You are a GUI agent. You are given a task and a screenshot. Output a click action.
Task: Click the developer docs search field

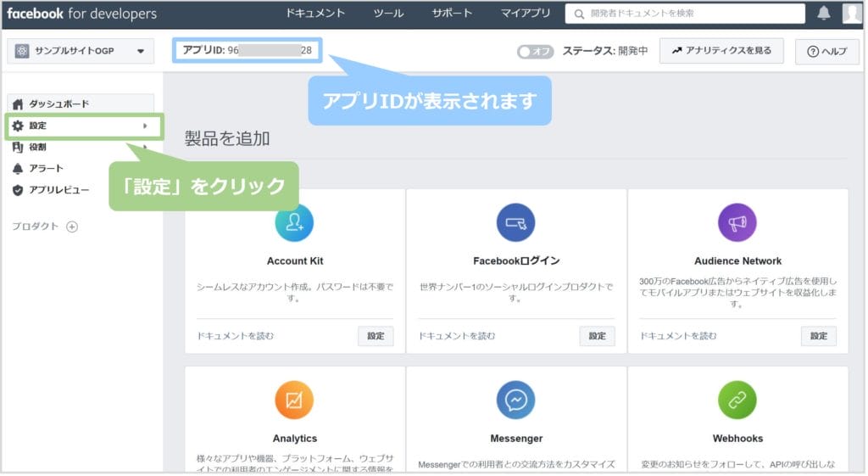(x=687, y=14)
